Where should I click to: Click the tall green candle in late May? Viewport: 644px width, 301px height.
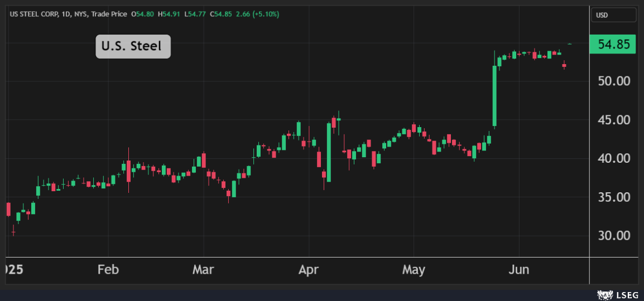pos(494,96)
